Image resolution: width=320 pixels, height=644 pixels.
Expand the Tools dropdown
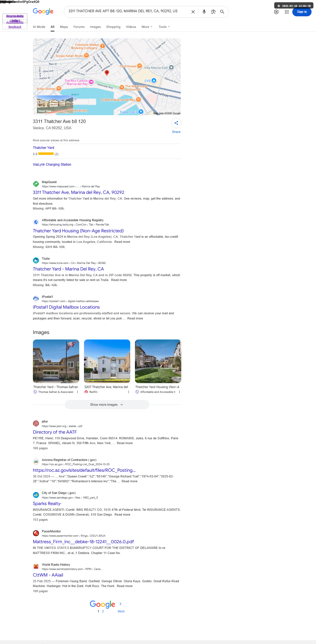pos(164,27)
